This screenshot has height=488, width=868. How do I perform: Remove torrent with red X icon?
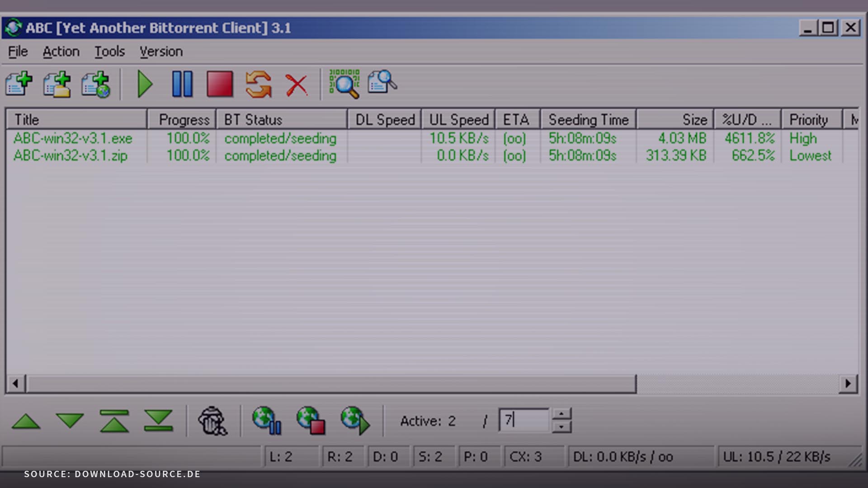pos(297,85)
